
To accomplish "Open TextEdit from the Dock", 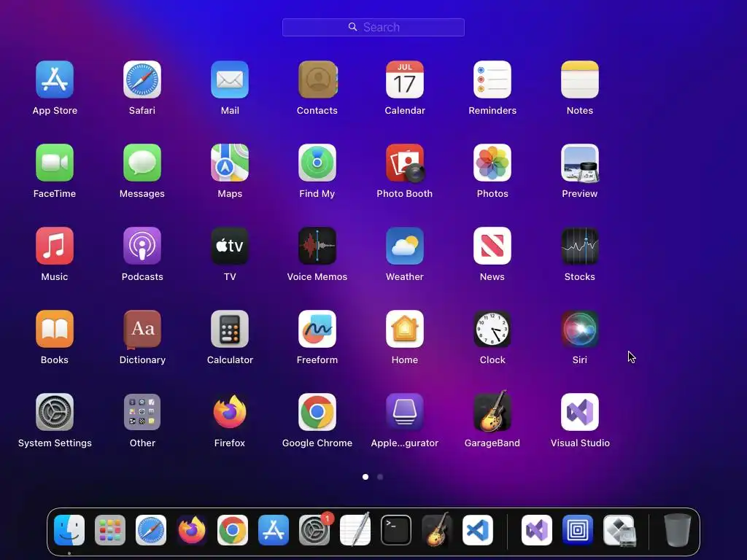I will click(355, 530).
